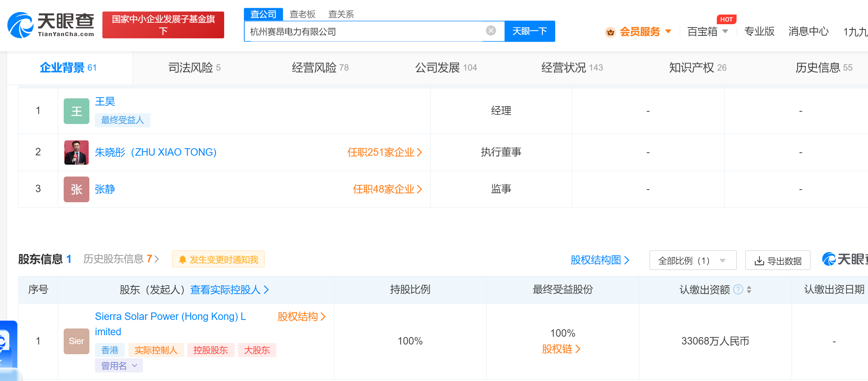Click the 持股比例 column header
Viewport: 868px width, 381px height.
coord(410,289)
